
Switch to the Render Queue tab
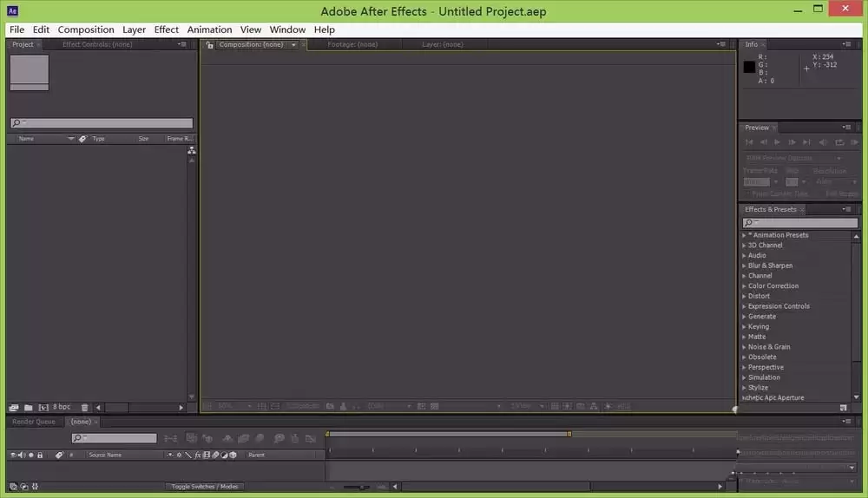pos(34,422)
